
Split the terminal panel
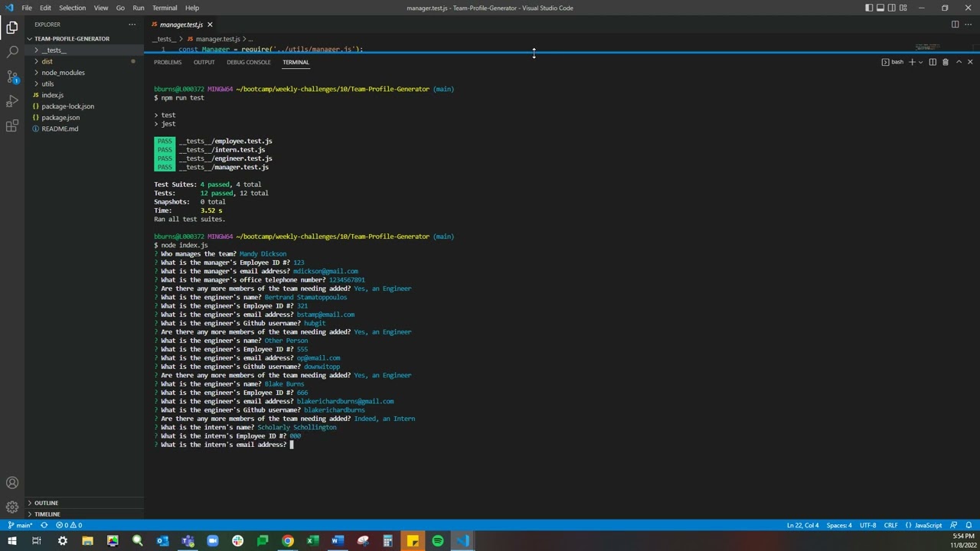click(933, 62)
